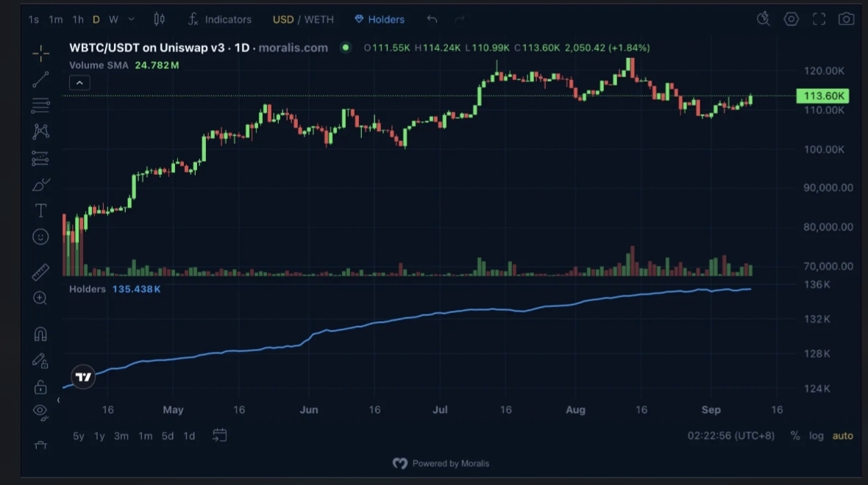The image size is (868, 485).
Task: Click the remove objects trash icon
Action: pos(40,445)
